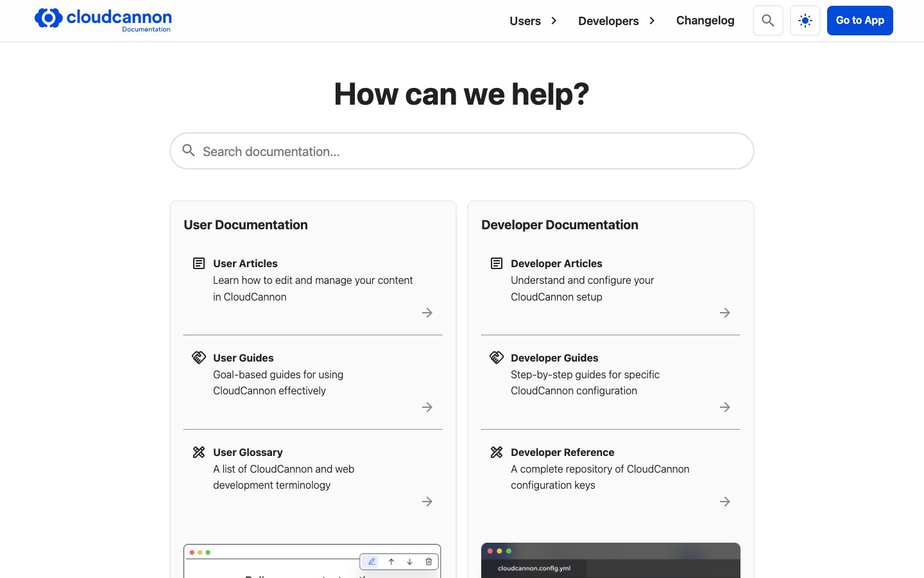Open the Developer Guides link

[554, 358]
